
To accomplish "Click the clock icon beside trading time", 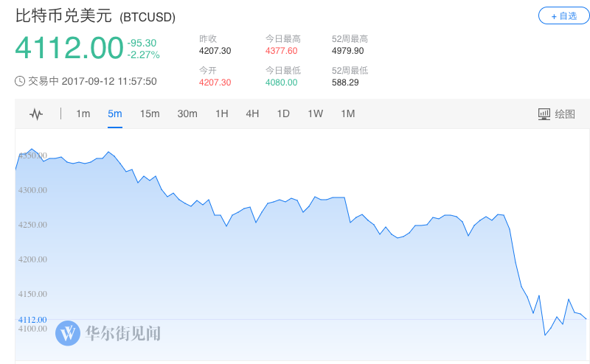I will click(20, 81).
